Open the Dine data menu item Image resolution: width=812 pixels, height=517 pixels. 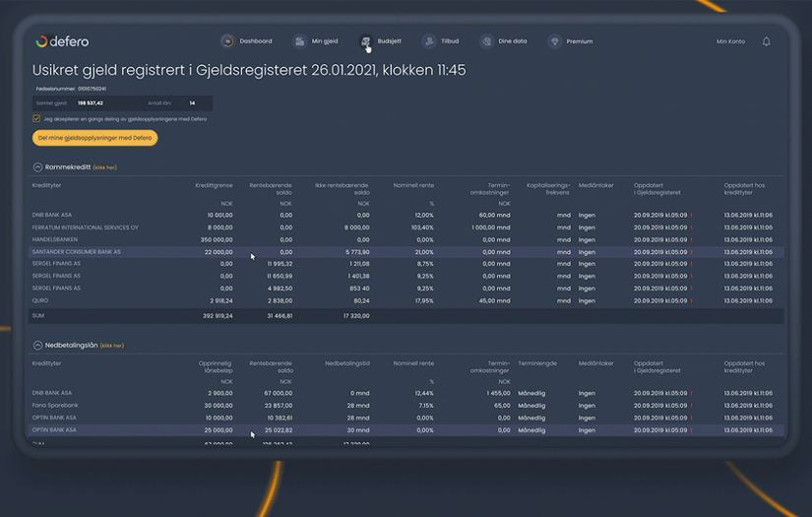click(513, 41)
